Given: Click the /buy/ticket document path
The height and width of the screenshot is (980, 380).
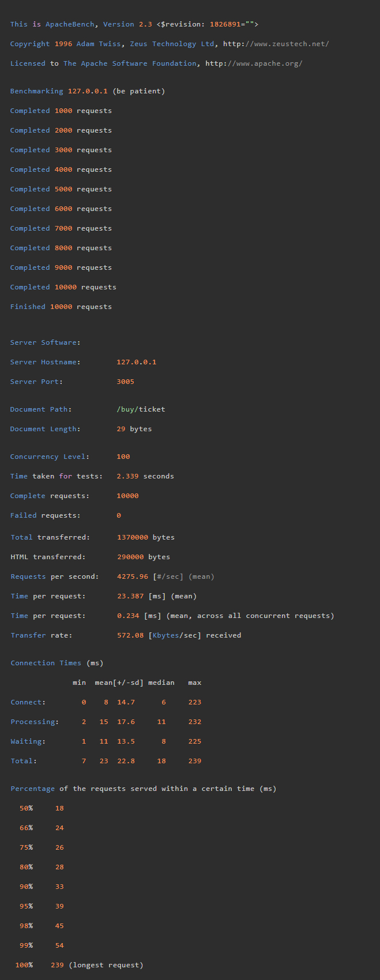Looking at the screenshot, I should point(141,409).
